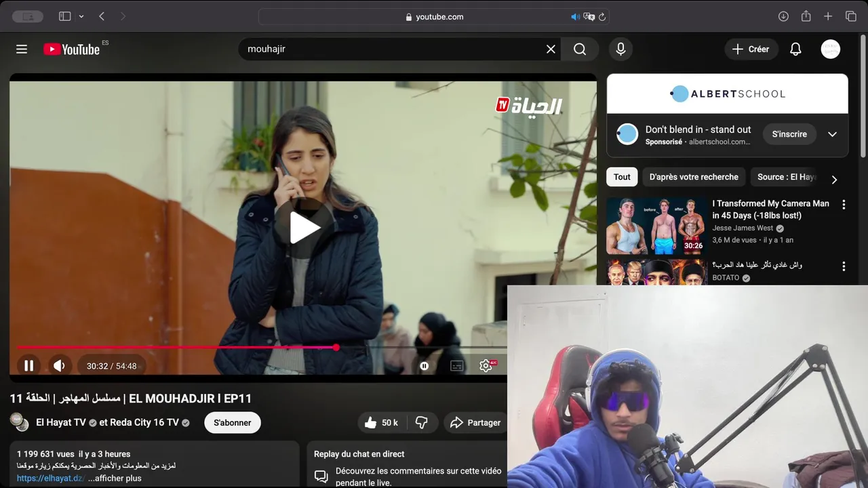Click S'inscrire on the sponsored ad

tap(789, 134)
